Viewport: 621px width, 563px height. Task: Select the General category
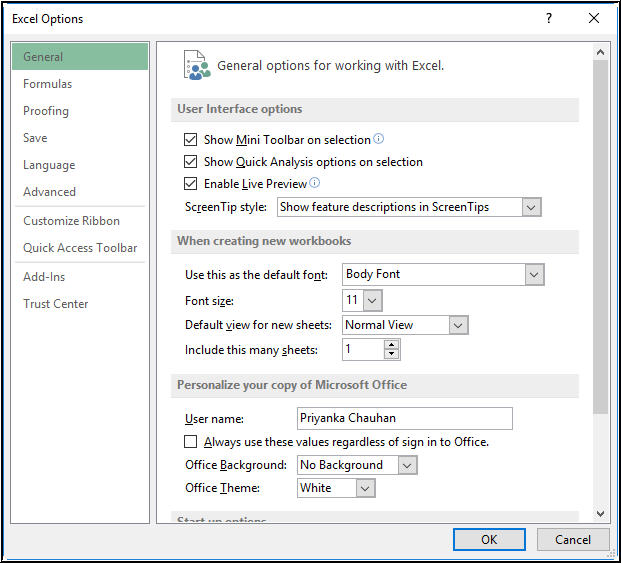click(x=80, y=57)
